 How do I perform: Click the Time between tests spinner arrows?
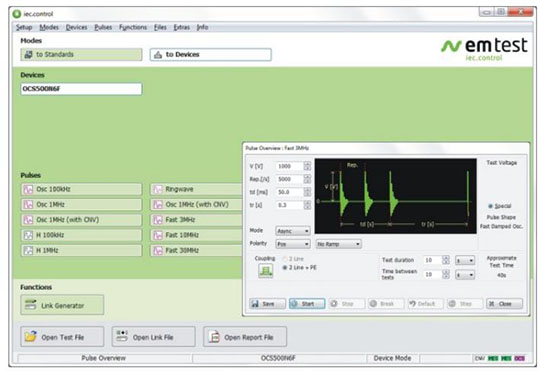point(446,275)
